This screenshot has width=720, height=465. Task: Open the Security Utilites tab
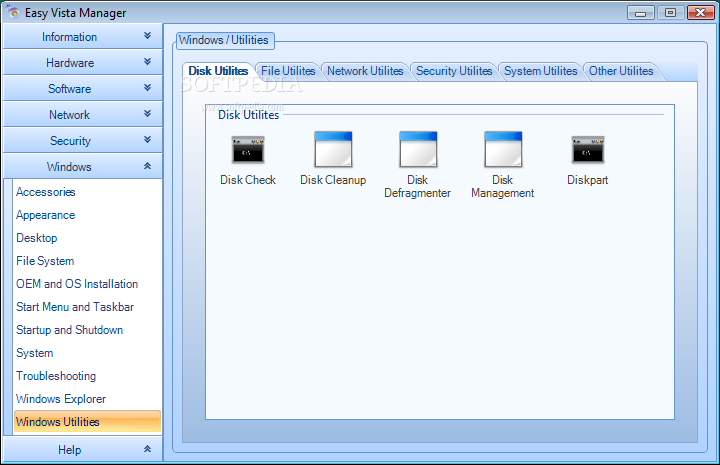(x=454, y=71)
